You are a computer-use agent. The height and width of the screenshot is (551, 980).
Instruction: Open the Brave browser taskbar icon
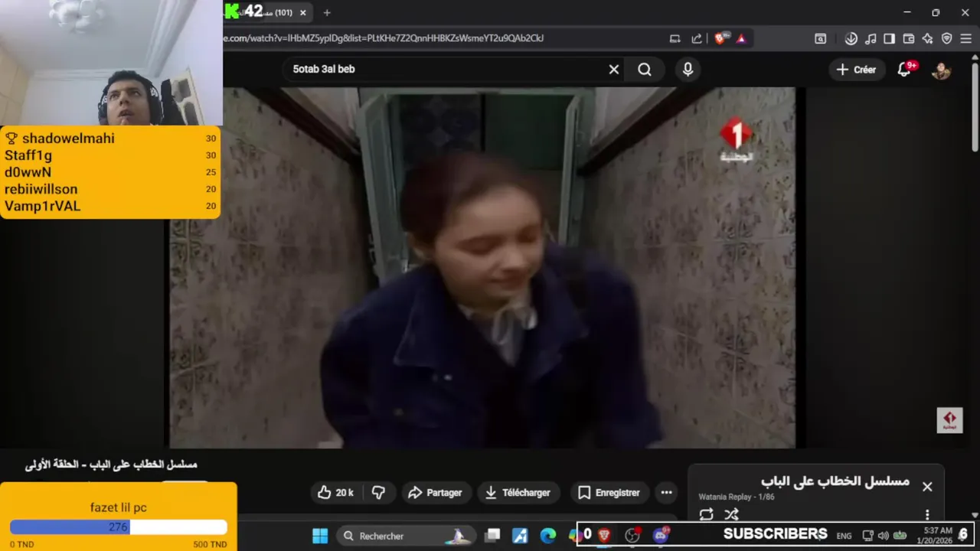(x=604, y=536)
